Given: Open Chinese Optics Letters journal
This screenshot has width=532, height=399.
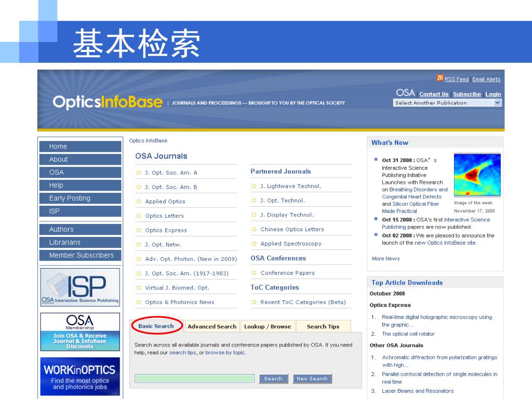Looking at the screenshot, I should pyautogui.click(x=292, y=229).
